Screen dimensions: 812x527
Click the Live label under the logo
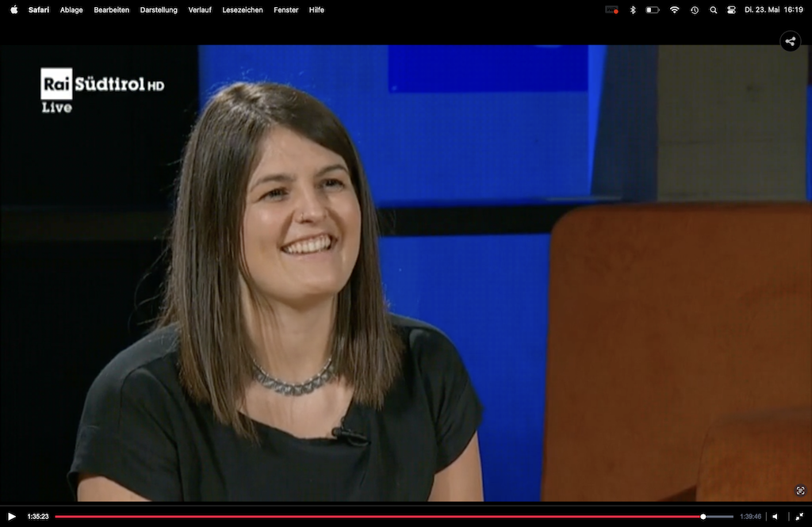coord(56,108)
